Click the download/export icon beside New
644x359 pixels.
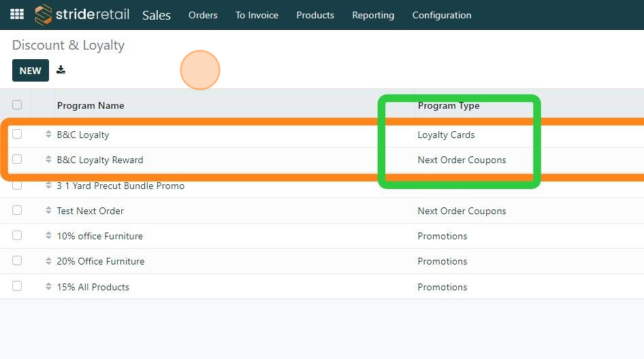coord(61,70)
